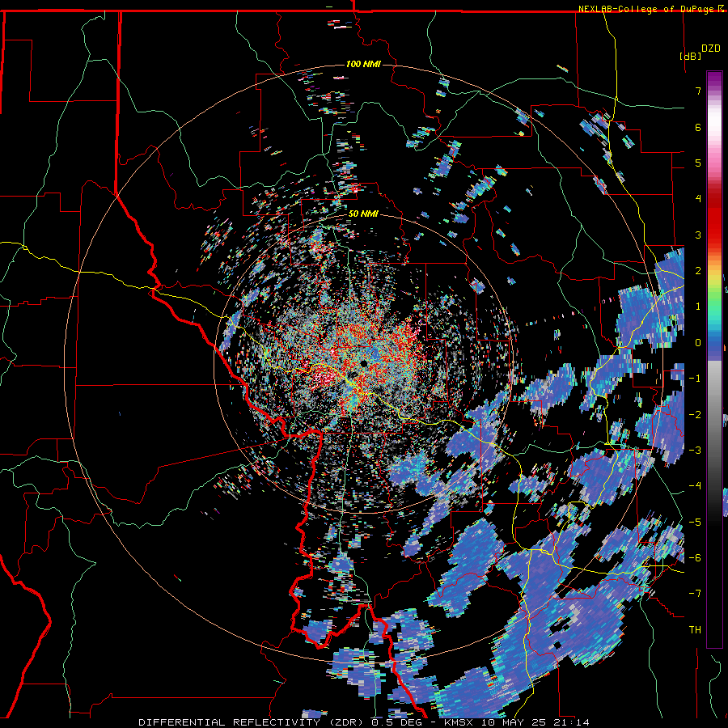Click the -3 value on color scale
The width and height of the screenshot is (728, 728).
pyautogui.click(x=695, y=451)
